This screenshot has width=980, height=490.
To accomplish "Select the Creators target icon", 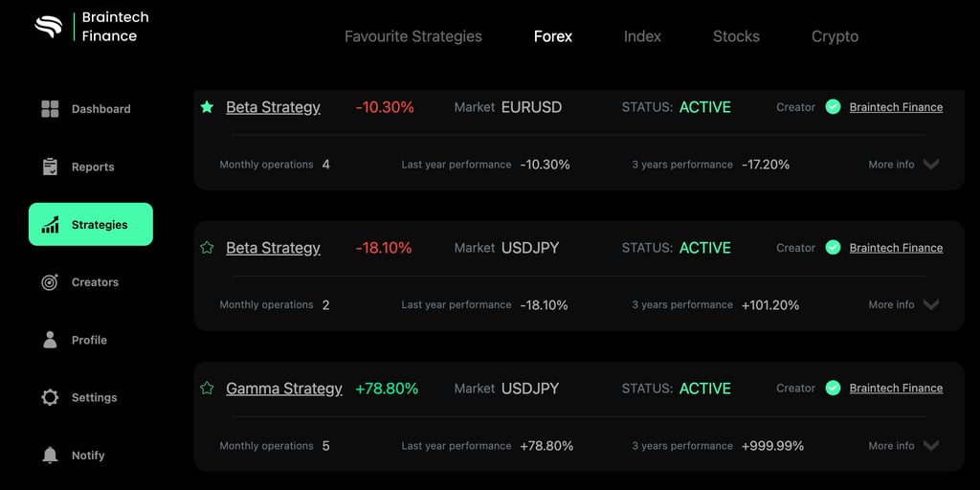I will 50,282.
